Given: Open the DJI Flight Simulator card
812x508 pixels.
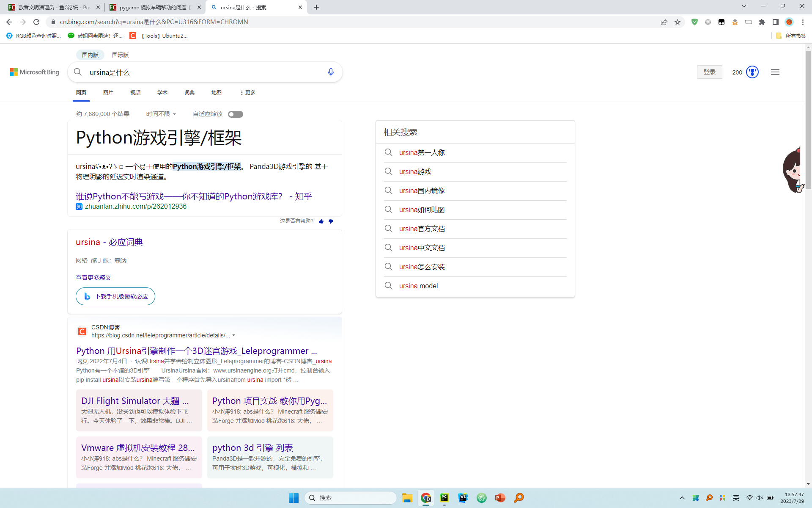Looking at the screenshot, I should point(139,410).
